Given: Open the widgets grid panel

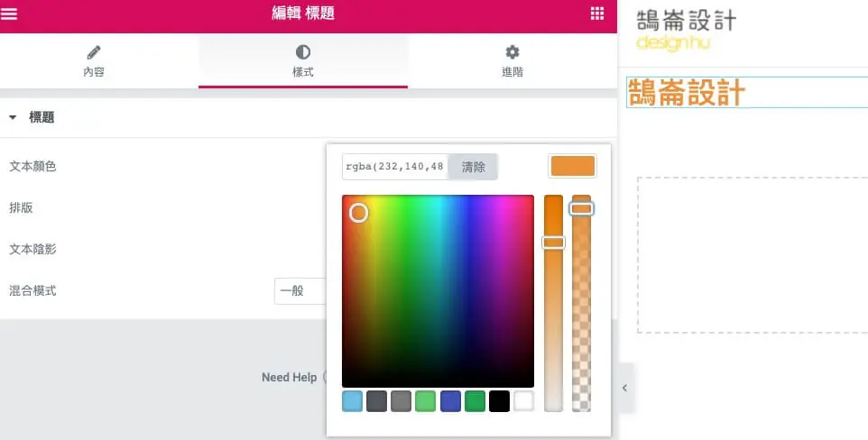Looking at the screenshot, I should click(x=596, y=14).
